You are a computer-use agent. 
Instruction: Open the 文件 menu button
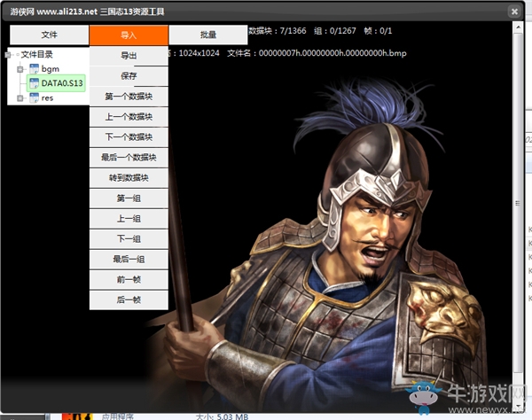click(49, 35)
